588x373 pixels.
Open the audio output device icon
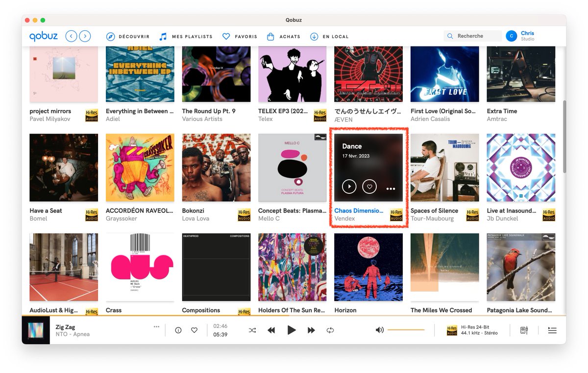click(524, 330)
